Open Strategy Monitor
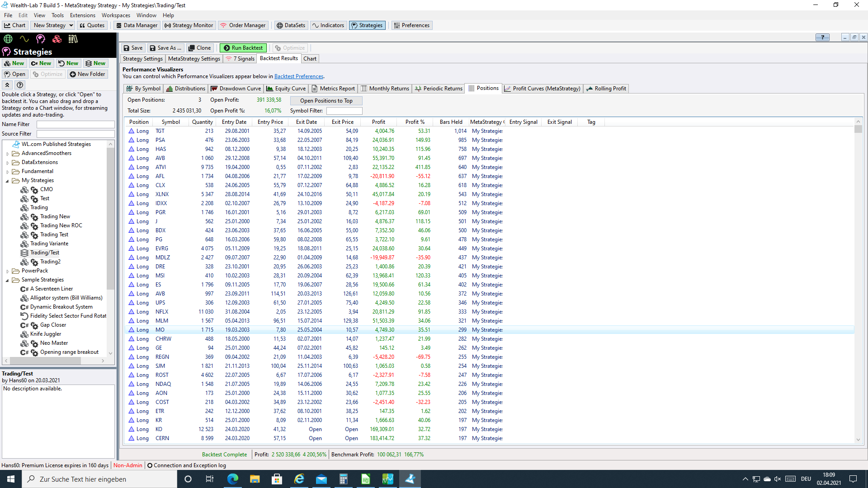The image size is (868, 488). point(189,25)
